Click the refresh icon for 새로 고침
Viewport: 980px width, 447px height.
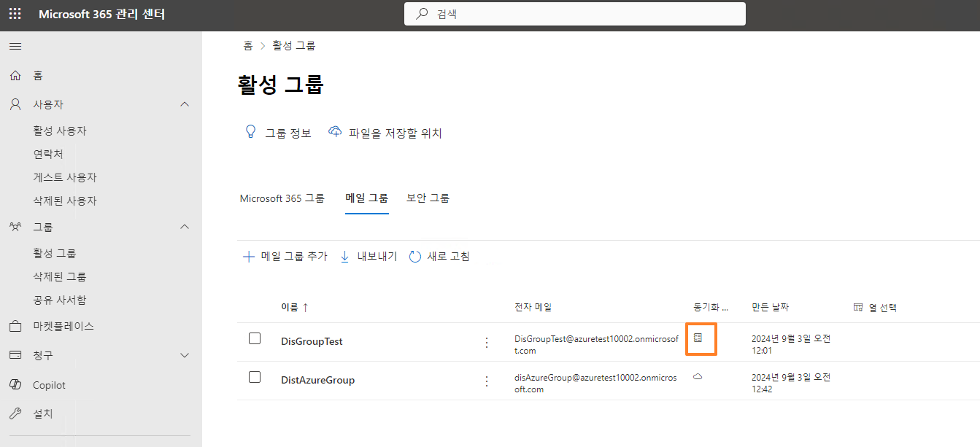[415, 257]
